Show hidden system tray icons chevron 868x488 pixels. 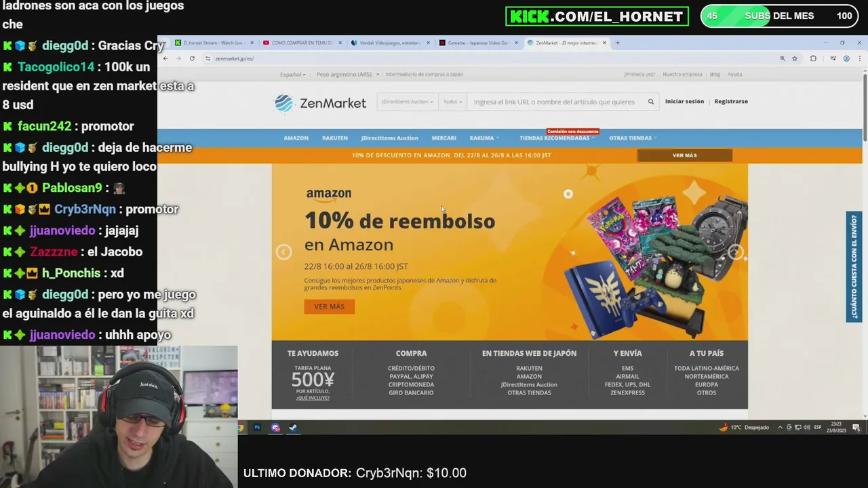[x=780, y=428]
